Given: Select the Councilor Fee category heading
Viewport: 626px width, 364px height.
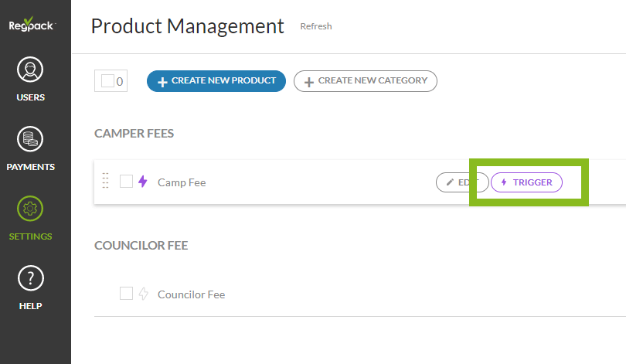Looking at the screenshot, I should pyautogui.click(x=141, y=246).
